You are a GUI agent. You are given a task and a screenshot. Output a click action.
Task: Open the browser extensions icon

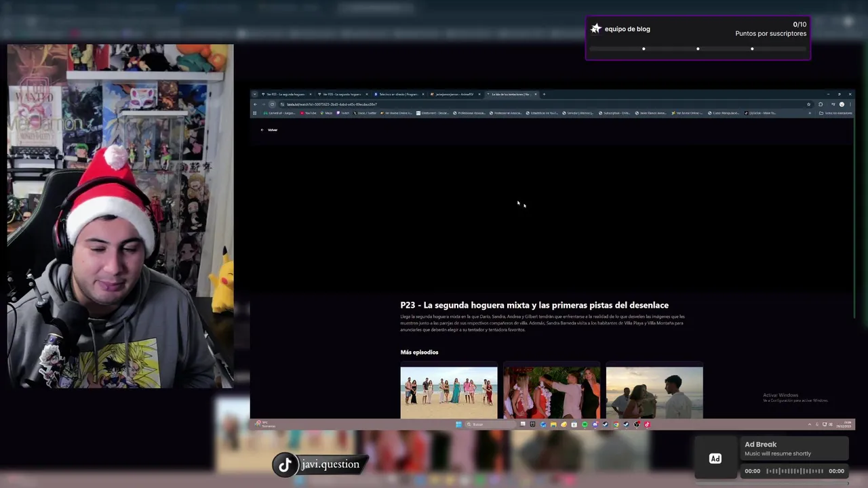coord(821,104)
